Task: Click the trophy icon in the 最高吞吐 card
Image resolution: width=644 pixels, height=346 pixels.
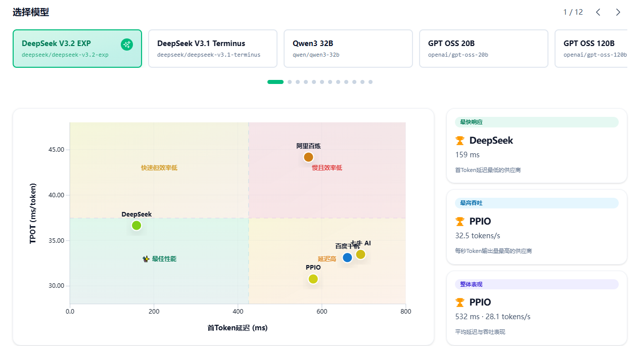Action: pyautogui.click(x=459, y=222)
